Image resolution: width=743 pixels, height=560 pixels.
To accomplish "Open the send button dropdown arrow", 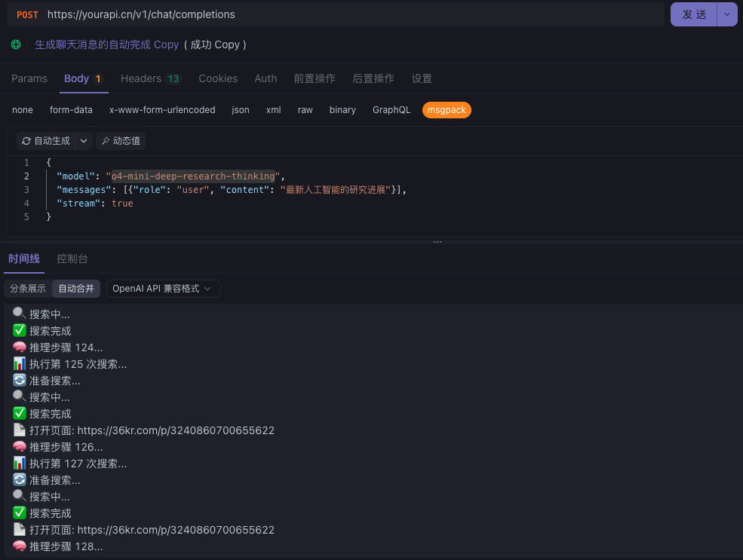I will point(727,14).
